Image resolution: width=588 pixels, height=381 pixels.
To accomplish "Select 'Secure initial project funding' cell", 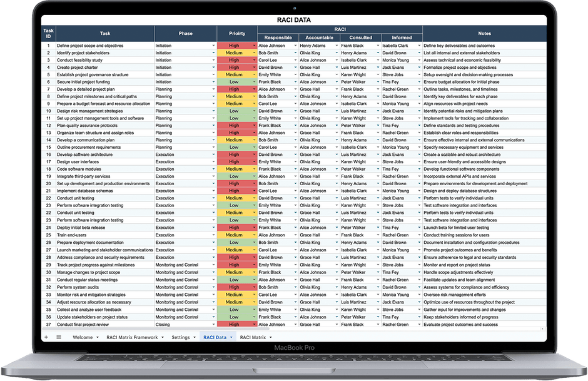I will point(105,82).
